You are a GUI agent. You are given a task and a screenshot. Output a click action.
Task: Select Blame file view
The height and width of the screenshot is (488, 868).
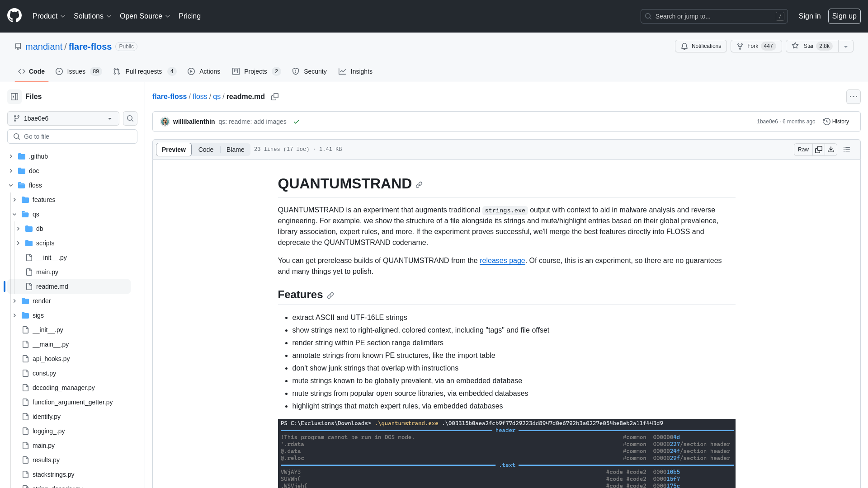(235, 150)
